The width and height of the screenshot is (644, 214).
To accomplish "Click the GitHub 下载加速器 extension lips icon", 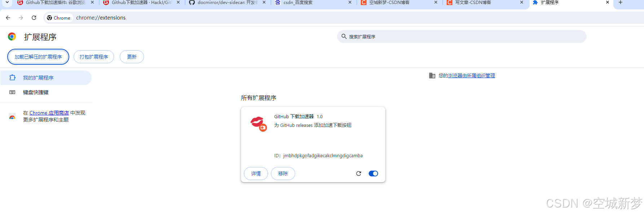I will pyautogui.click(x=258, y=124).
